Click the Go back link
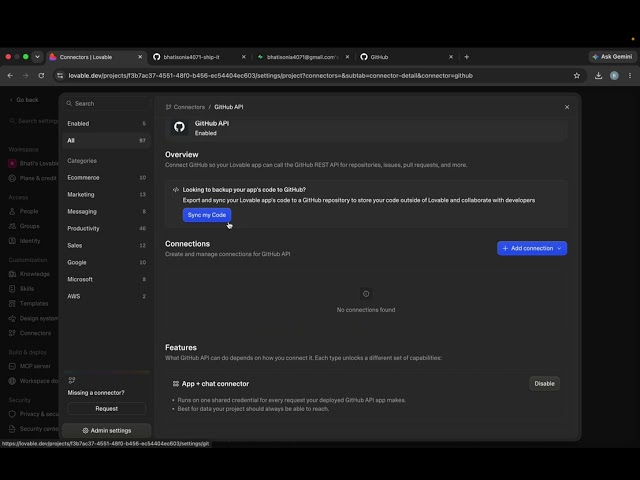 click(24, 100)
